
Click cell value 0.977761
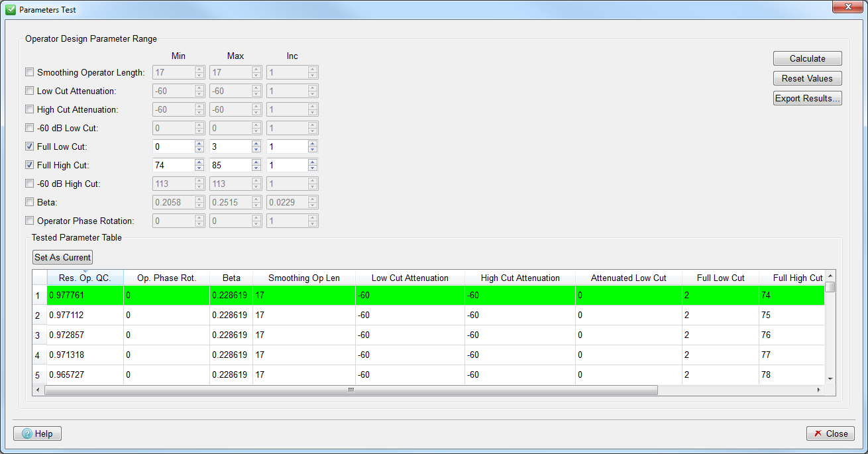[x=85, y=296]
